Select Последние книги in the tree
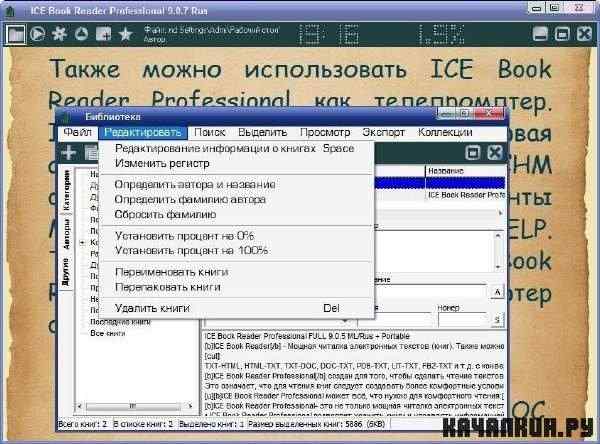 click(120, 322)
